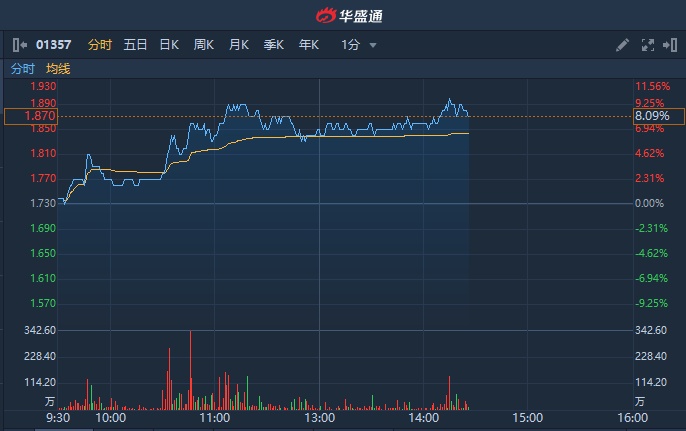The width and height of the screenshot is (686, 431).
Task: Click the stock code 01357
Action: pyautogui.click(x=54, y=45)
